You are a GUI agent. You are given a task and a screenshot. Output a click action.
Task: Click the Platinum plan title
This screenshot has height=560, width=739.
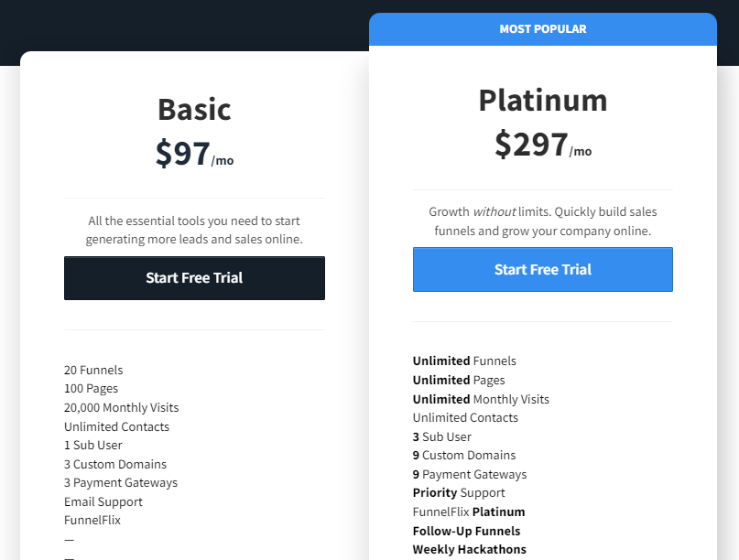pyautogui.click(x=542, y=101)
